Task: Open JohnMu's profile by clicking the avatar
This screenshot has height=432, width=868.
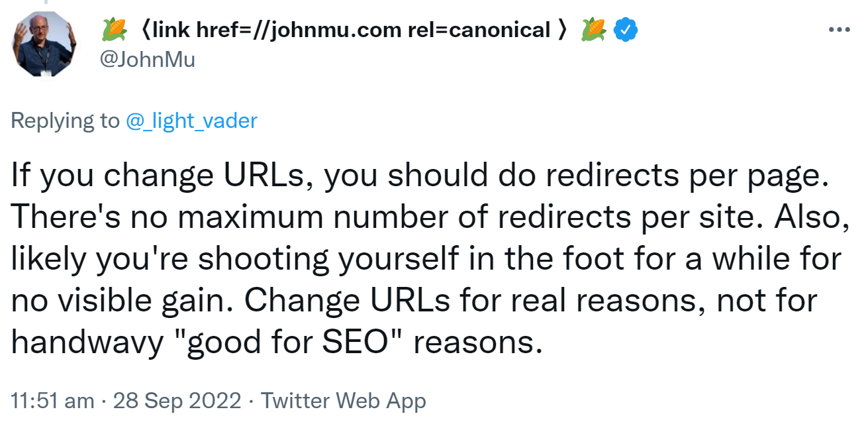Action: click(x=43, y=43)
